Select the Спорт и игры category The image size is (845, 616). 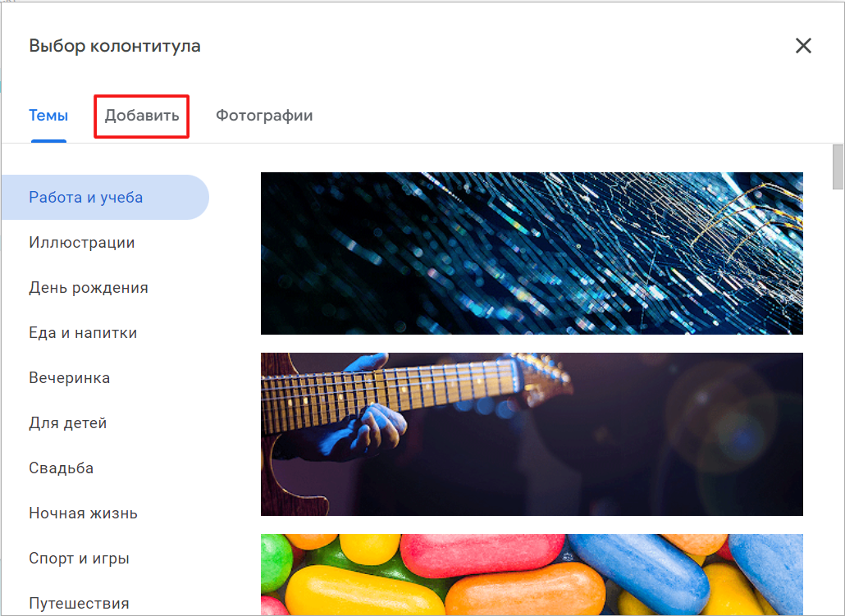pyautogui.click(x=79, y=558)
